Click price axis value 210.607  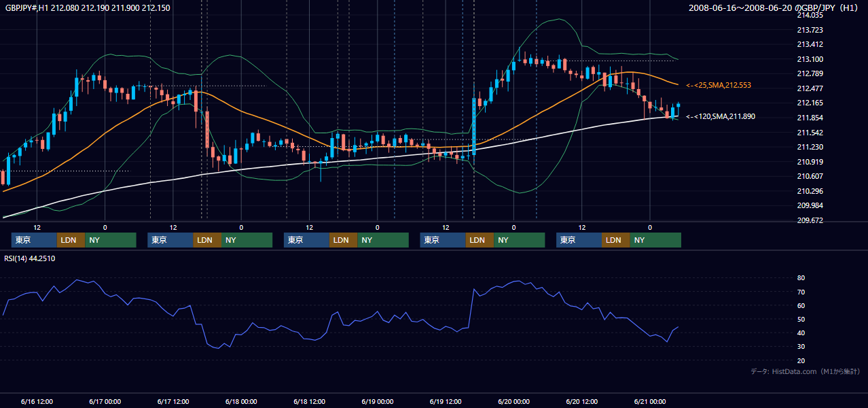pyautogui.click(x=810, y=176)
